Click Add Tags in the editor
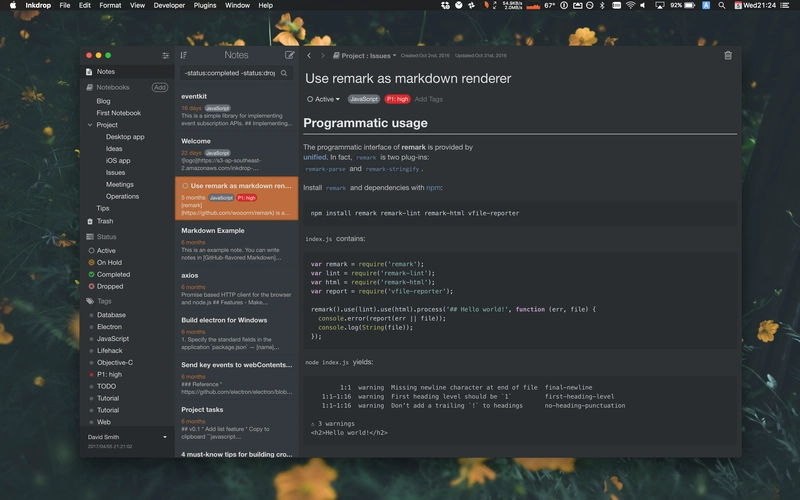Image resolution: width=800 pixels, height=500 pixels. 429,99
